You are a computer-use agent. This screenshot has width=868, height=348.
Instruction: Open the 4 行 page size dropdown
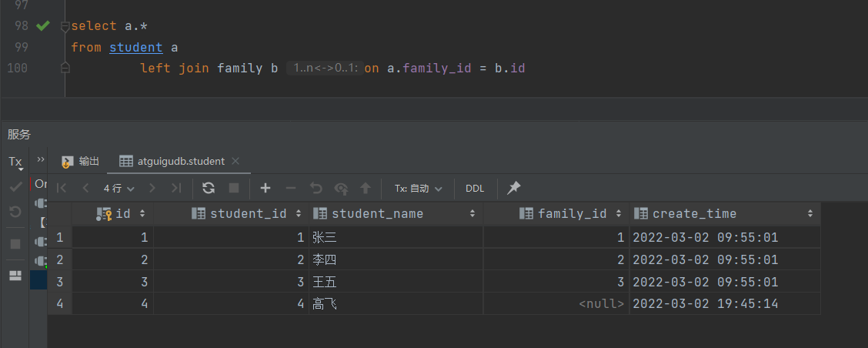coord(119,189)
